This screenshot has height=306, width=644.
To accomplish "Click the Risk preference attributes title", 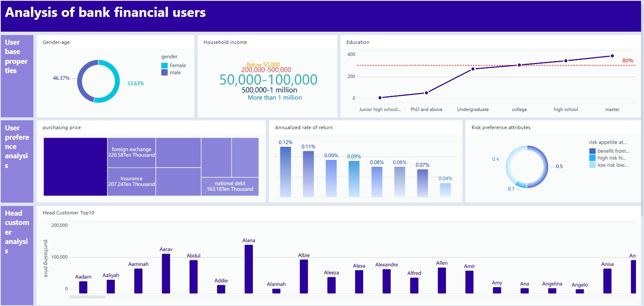I will click(501, 127).
